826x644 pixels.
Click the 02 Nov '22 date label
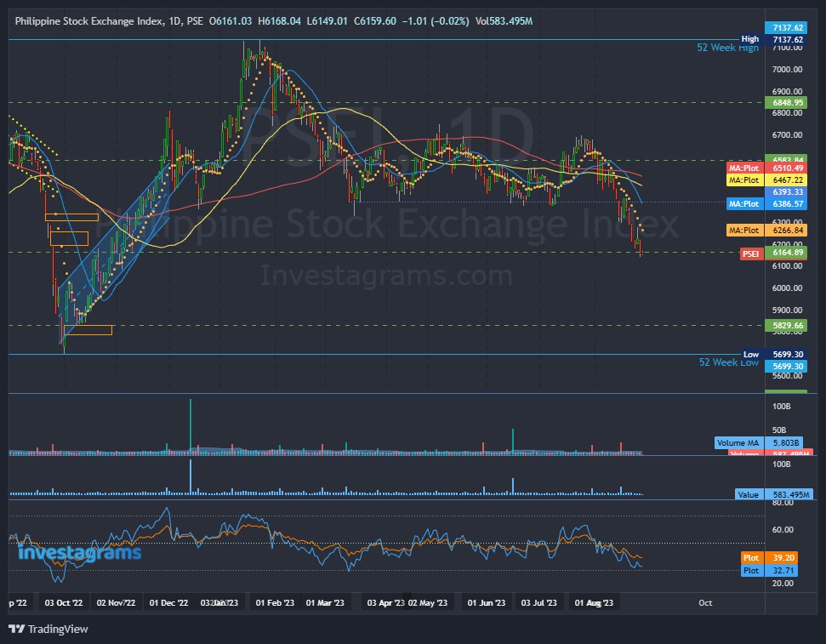(116, 602)
